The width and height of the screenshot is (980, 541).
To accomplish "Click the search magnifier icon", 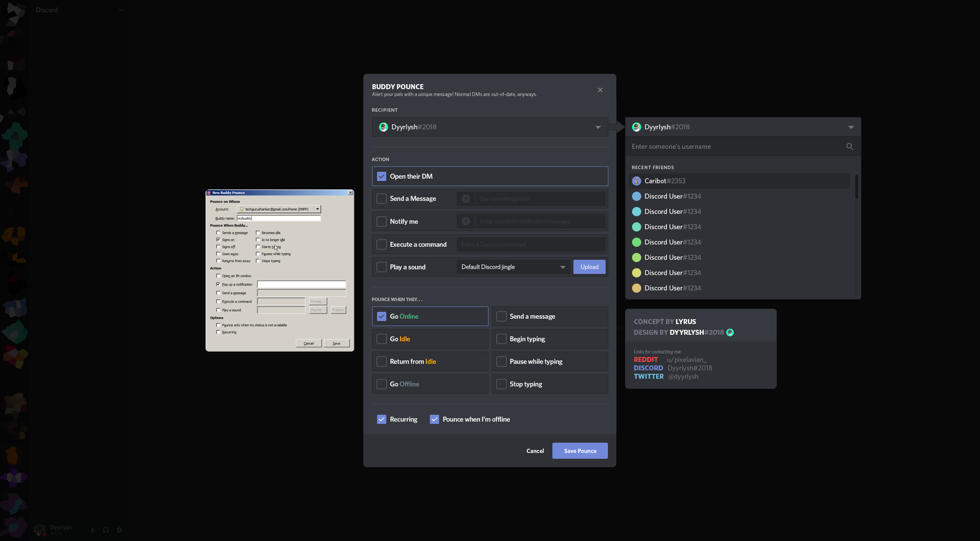I will pyautogui.click(x=849, y=147).
